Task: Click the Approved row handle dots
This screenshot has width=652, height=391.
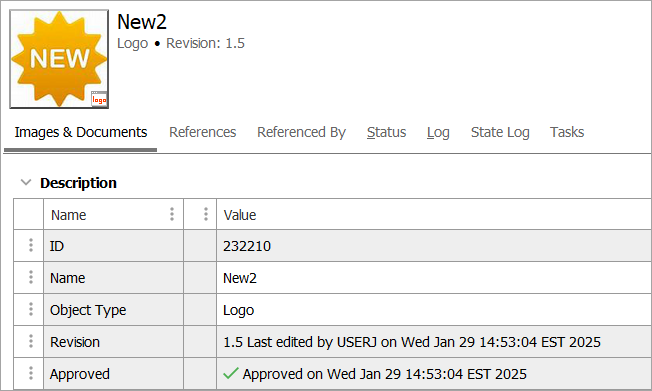Action: [31, 373]
